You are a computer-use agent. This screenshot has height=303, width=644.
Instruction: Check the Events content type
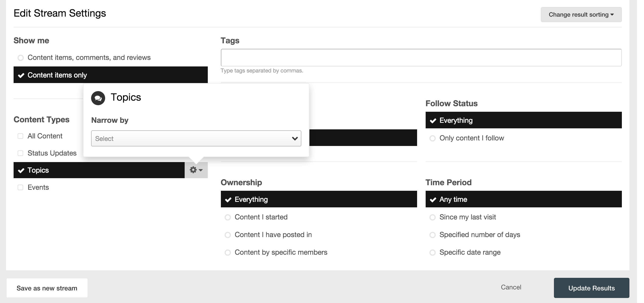point(20,187)
